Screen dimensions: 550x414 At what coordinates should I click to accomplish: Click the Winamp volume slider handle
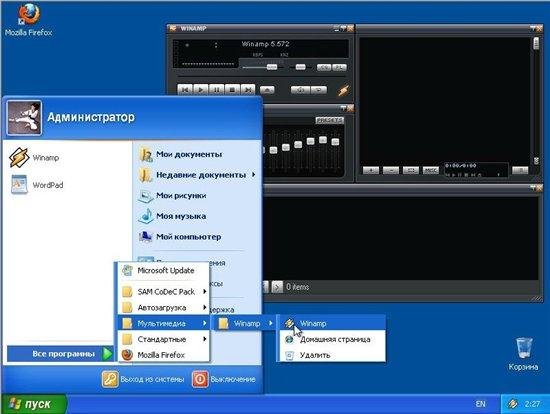272,67
